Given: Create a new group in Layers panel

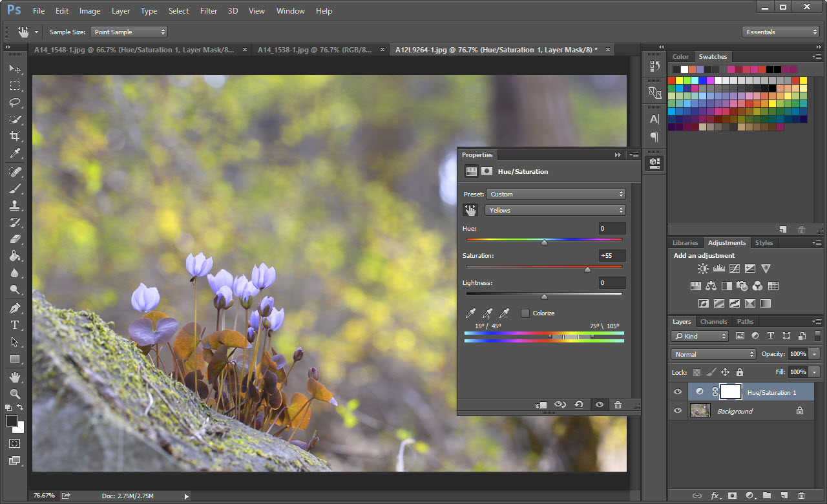Looking at the screenshot, I should pos(766,496).
